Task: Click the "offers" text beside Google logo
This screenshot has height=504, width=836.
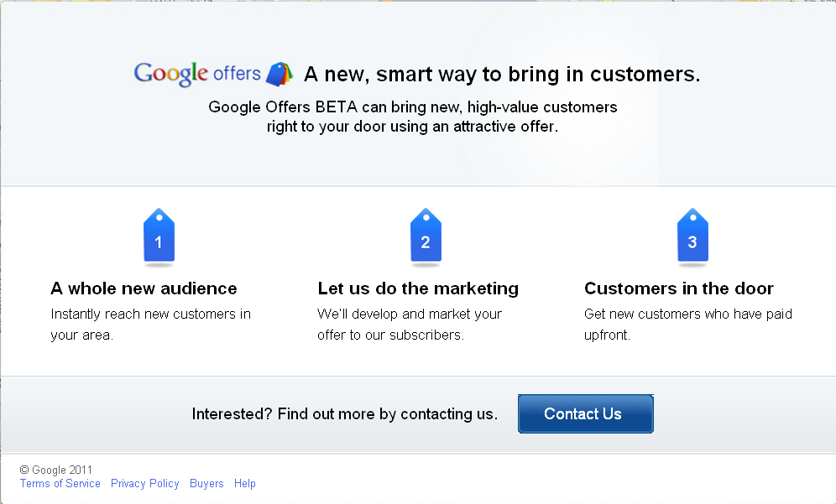Action: (x=237, y=73)
